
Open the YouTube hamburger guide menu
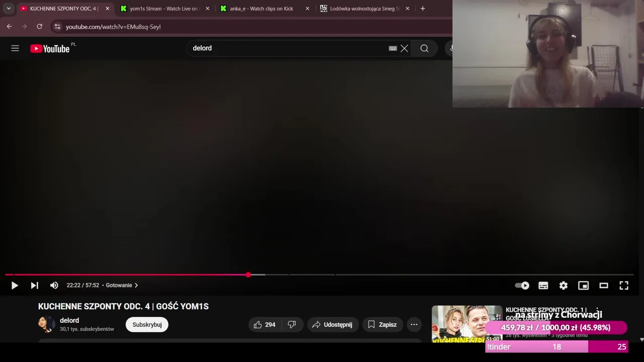15,48
